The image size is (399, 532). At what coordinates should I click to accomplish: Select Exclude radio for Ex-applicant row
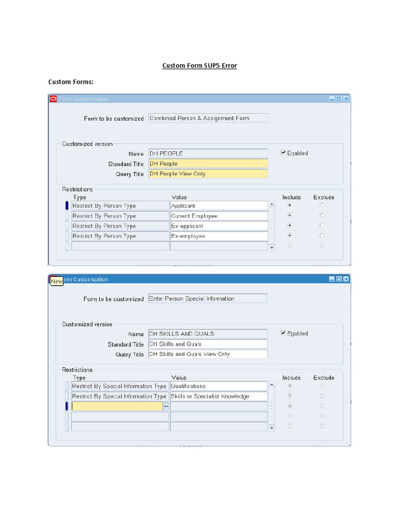(322, 225)
